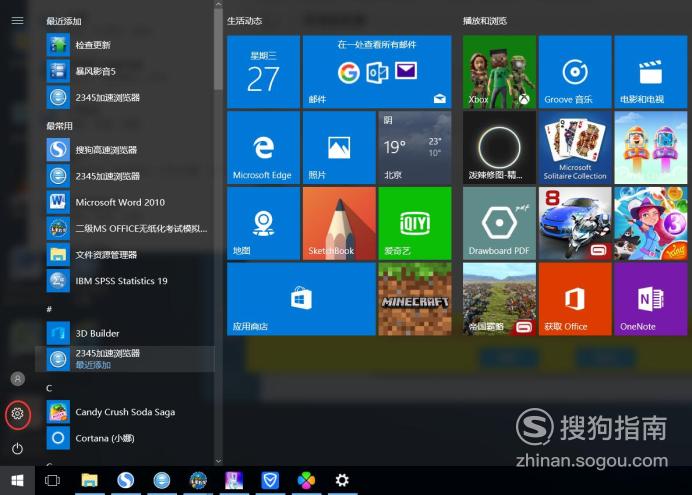Open 电影和电视 tile
Screen dimensions: 692x495
point(651,71)
